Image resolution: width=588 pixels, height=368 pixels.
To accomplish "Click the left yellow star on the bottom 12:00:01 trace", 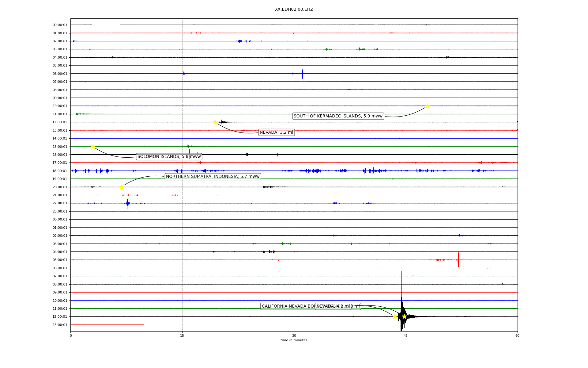I will (395, 316).
